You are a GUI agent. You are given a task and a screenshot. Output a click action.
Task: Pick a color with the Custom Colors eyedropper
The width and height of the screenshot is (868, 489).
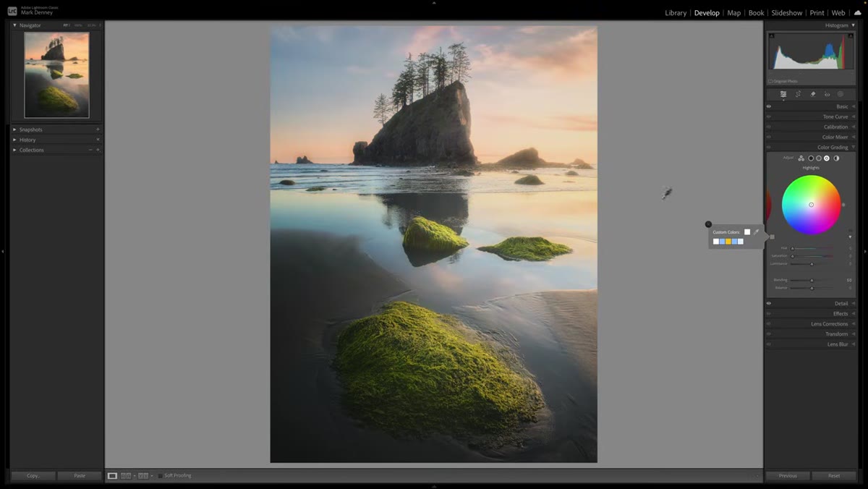point(757,232)
